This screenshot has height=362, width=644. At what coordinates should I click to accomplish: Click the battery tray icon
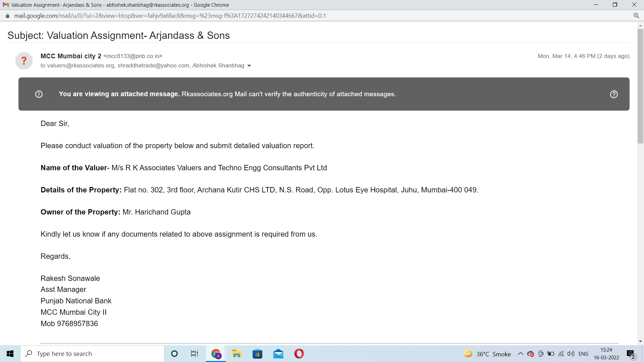click(x=551, y=354)
